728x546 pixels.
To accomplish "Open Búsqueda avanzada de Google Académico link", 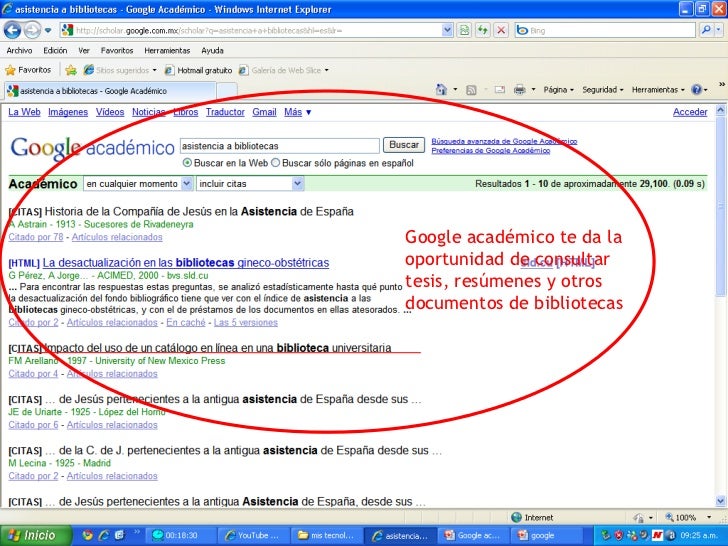I will tap(504, 141).
